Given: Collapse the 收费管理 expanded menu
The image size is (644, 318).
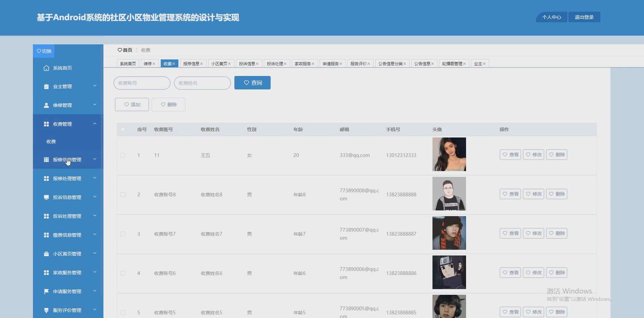Looking at the screenshot, I should tap(95, 124).
